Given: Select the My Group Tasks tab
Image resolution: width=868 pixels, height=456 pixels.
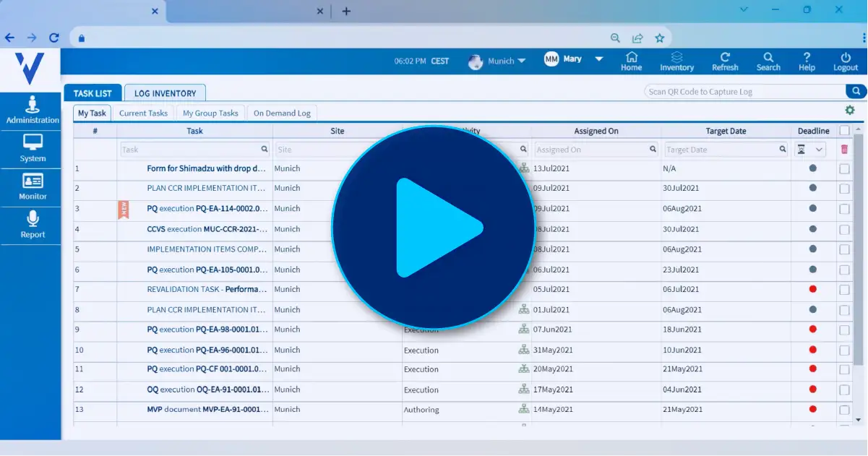Looking at the screenshot, I should click(210, 113).
